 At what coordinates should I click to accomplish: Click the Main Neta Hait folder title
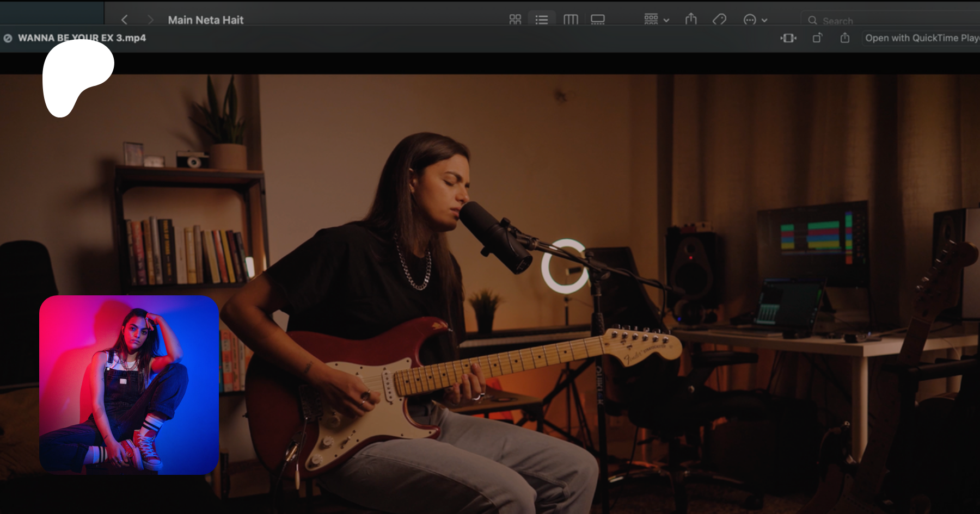tap(205, 20)
